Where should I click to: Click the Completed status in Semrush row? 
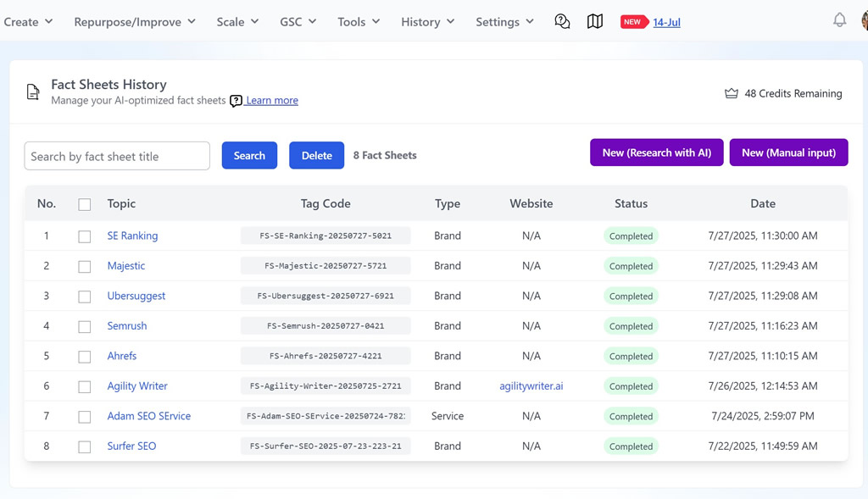[631, 326]
